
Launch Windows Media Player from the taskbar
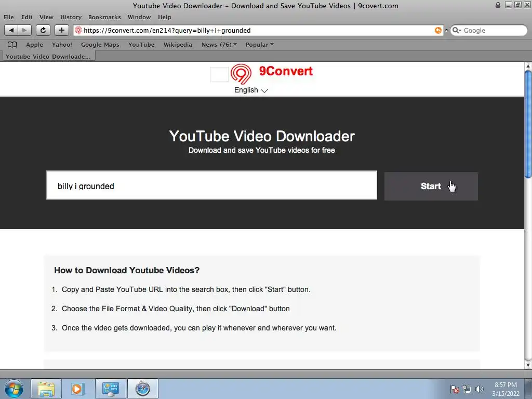click(x=77, y=389)
